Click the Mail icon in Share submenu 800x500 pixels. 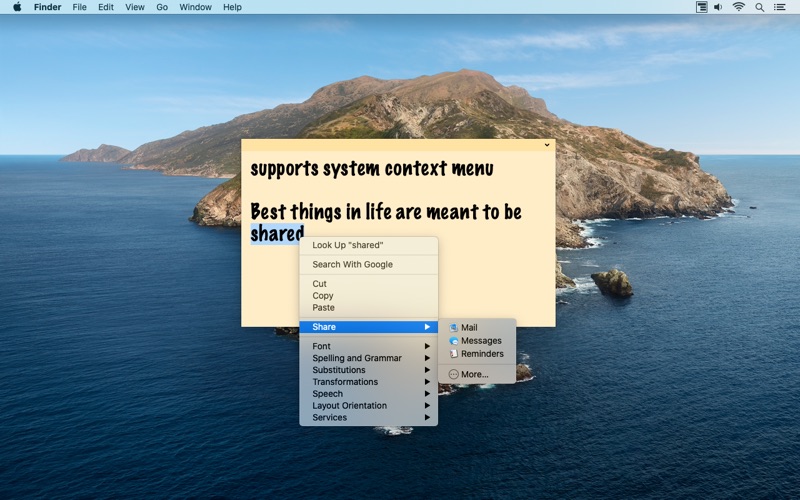point(454,328)
